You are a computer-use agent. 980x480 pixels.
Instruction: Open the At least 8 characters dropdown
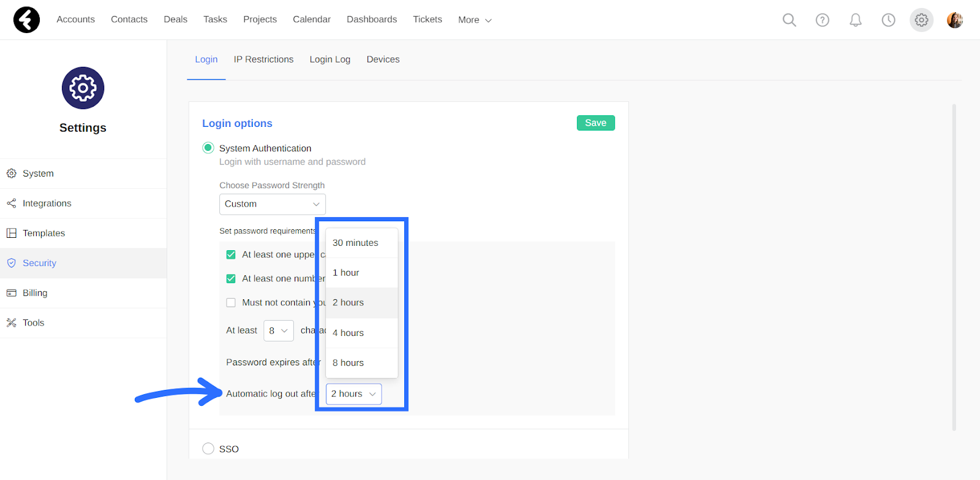[279, 330]
